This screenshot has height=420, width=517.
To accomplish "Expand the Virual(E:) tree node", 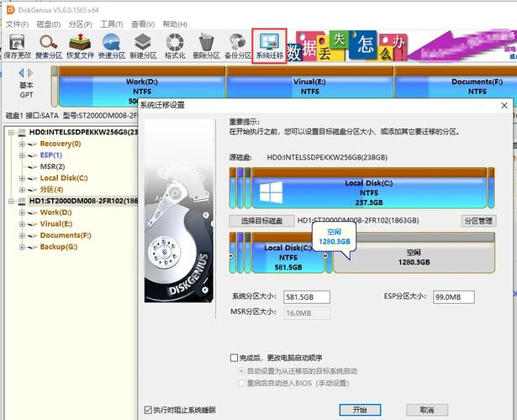I will click(x=22, y=224).
